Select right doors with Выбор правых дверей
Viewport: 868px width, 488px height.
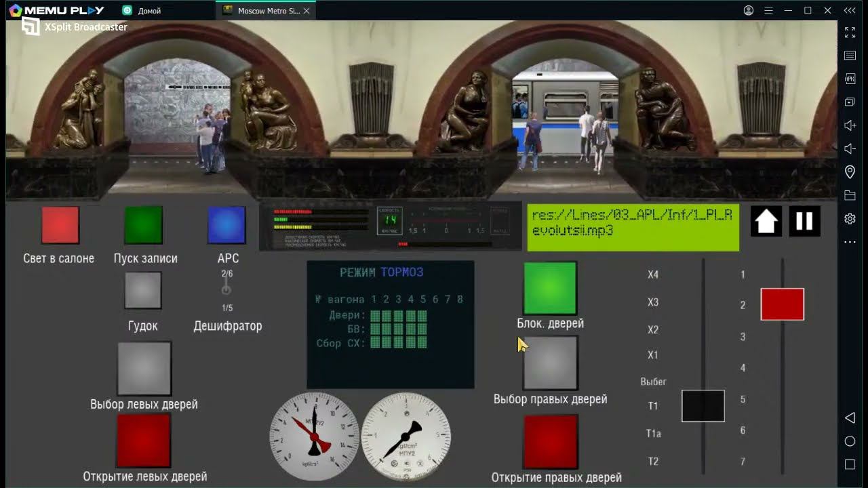click(x=550, y=363)
